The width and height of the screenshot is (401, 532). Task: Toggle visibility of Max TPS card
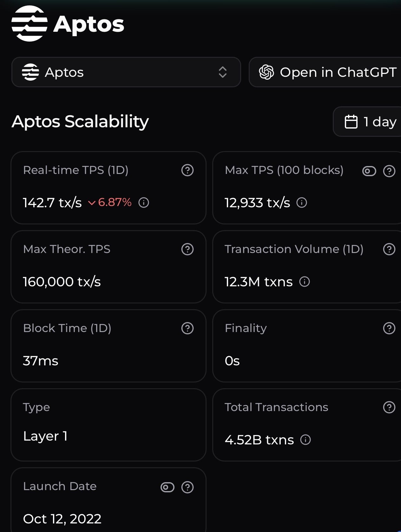coord(369,171)
